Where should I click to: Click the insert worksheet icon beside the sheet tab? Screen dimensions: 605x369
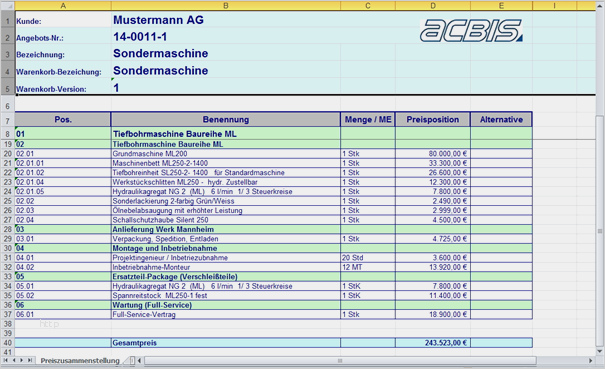[x=132, y=361]
